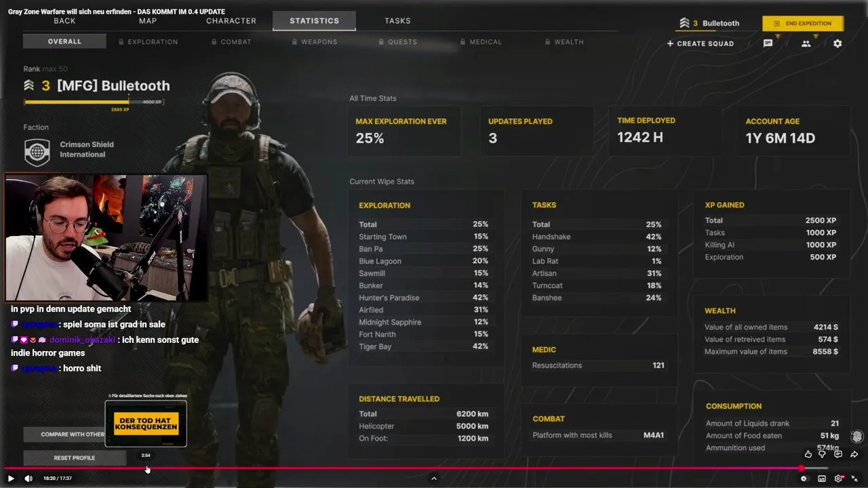Open video comments via the speech bubble icon

pos(838,454)
